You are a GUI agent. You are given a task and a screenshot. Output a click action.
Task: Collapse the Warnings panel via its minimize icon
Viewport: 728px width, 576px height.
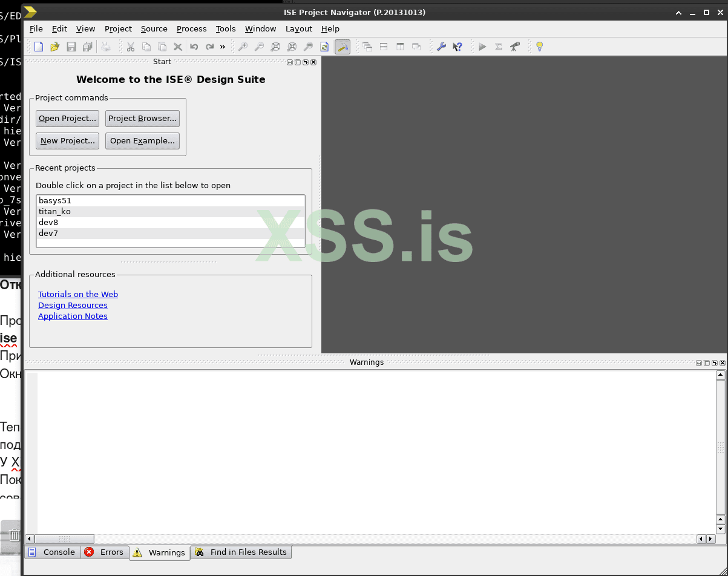coord(699,362)
